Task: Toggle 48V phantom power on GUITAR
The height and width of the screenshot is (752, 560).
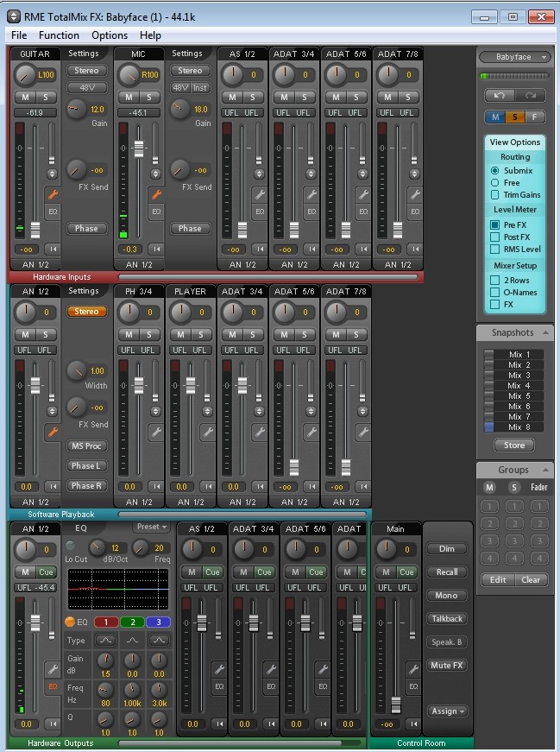Action: tap(86, 88)
